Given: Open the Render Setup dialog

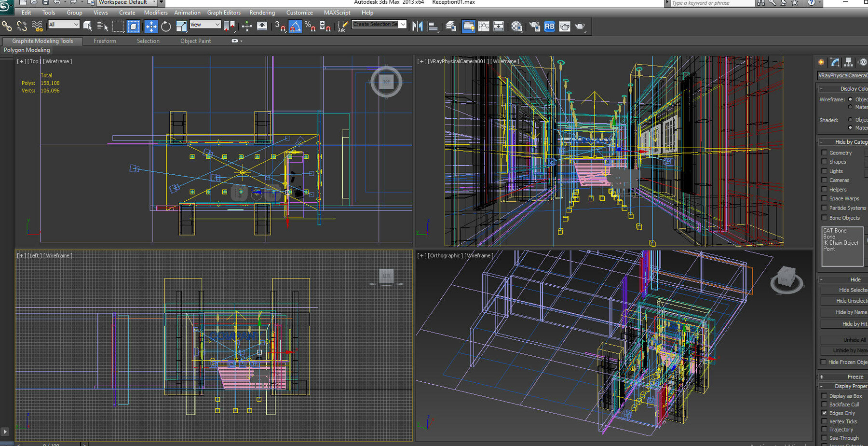Looking at the screenshot, I should tap(534, 27).
